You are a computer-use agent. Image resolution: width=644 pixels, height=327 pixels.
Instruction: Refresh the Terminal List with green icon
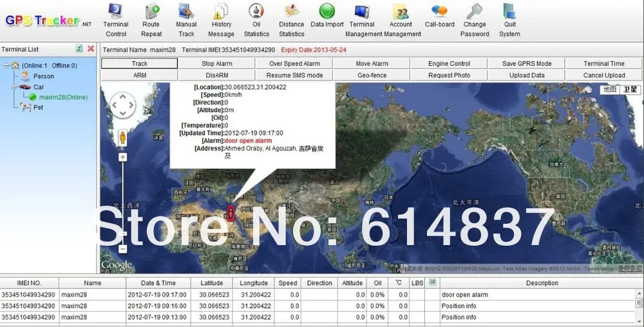(79, 48)
